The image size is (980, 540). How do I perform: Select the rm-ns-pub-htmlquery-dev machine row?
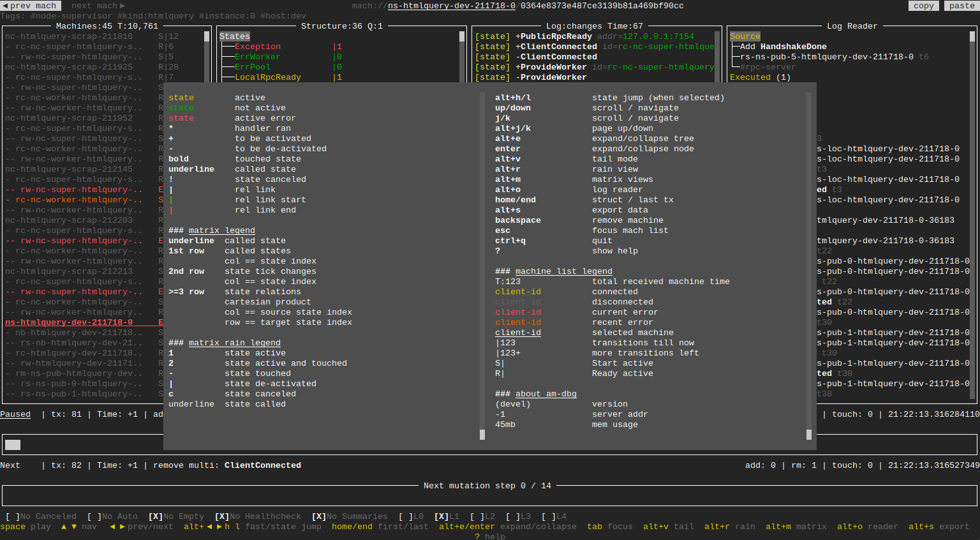coord(84,373)
